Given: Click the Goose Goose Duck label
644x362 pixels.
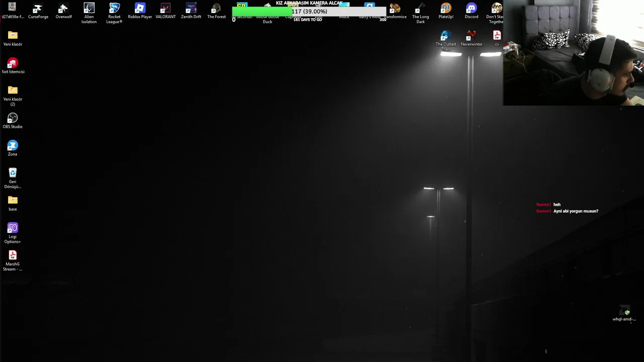Looking at the screenshot, I should pos(267,19).
